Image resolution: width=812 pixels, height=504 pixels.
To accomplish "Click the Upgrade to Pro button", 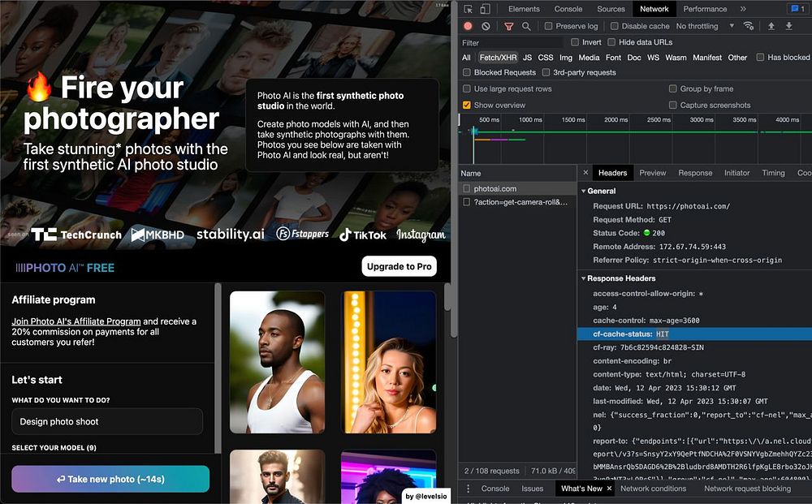I will coord(399,266).
